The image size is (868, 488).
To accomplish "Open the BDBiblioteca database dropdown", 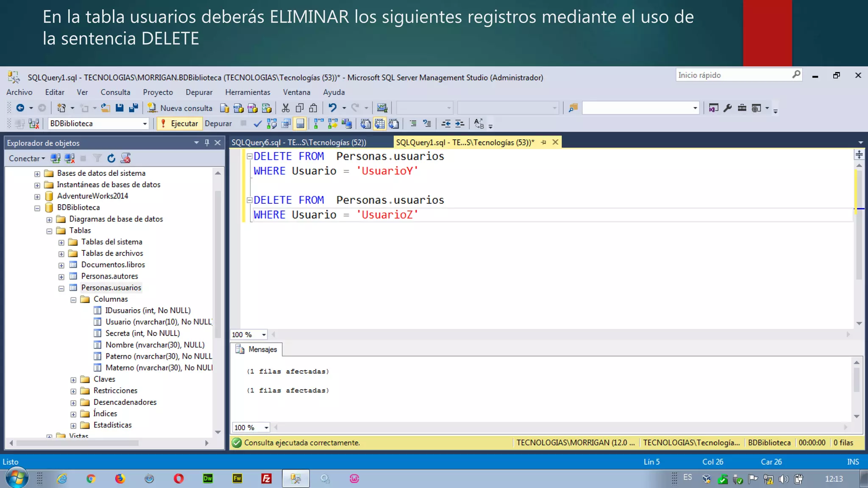I will point(145,124).
